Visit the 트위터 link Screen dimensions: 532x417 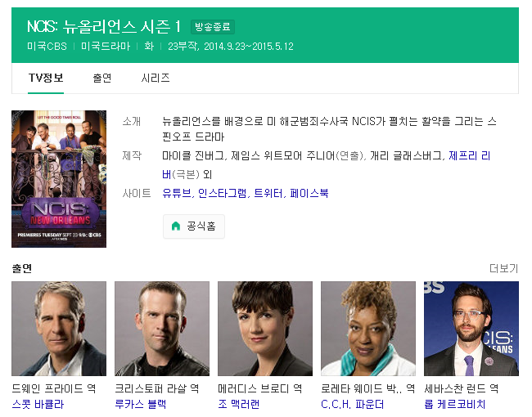pyautogui.click(x=268, y=193)
